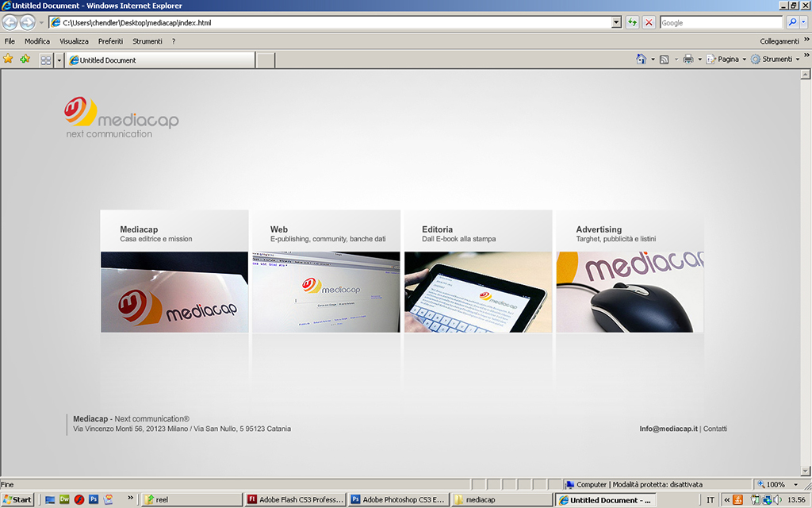Click the page scrollbar up arrow

click(806, 75)
